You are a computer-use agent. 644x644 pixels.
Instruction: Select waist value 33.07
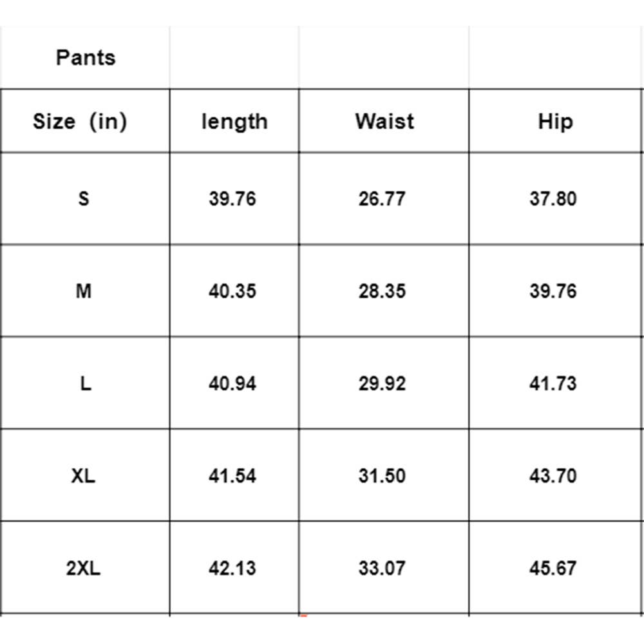(x=383, y=569)
